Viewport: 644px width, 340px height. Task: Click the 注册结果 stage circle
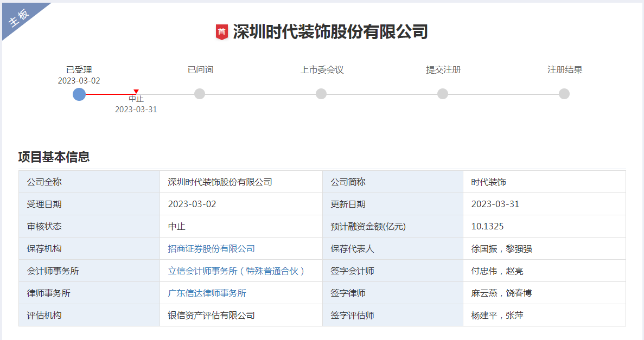[564, 94]
